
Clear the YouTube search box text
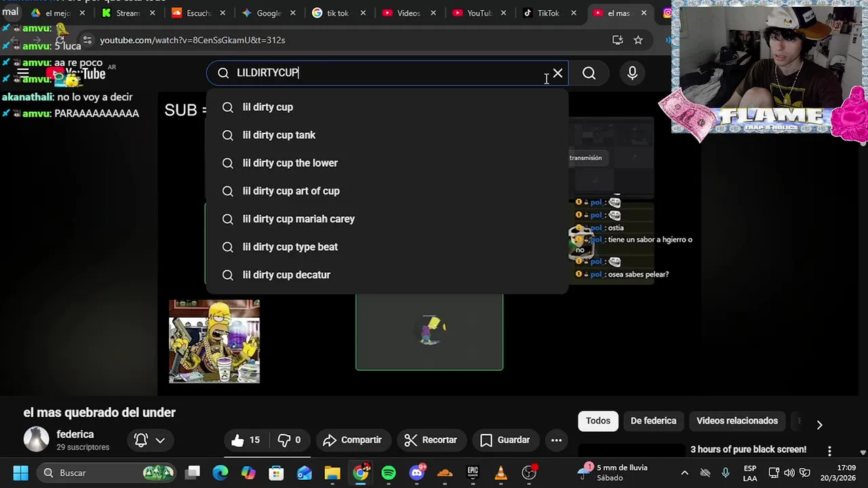[557, 73]
